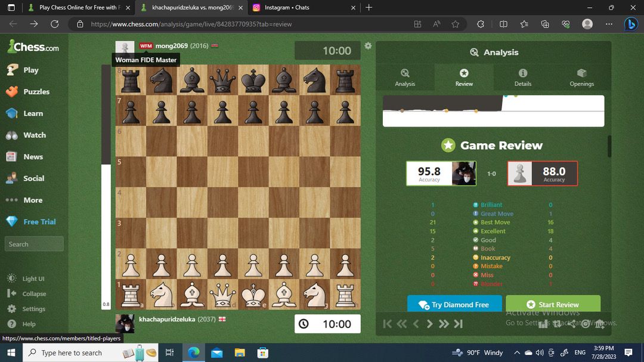
Task: Go to the next move arrow
Action: [x=429, y=324]
